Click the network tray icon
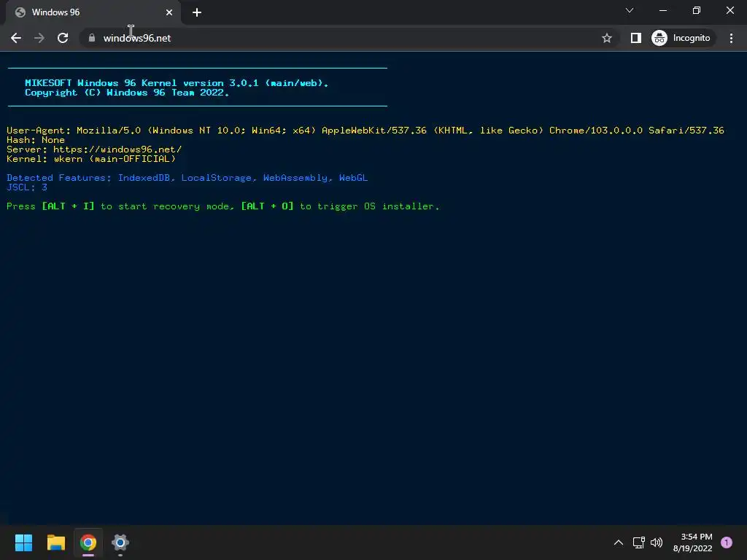Image resolution: width=747 pixels, height=560 pixels. point(638,542)
